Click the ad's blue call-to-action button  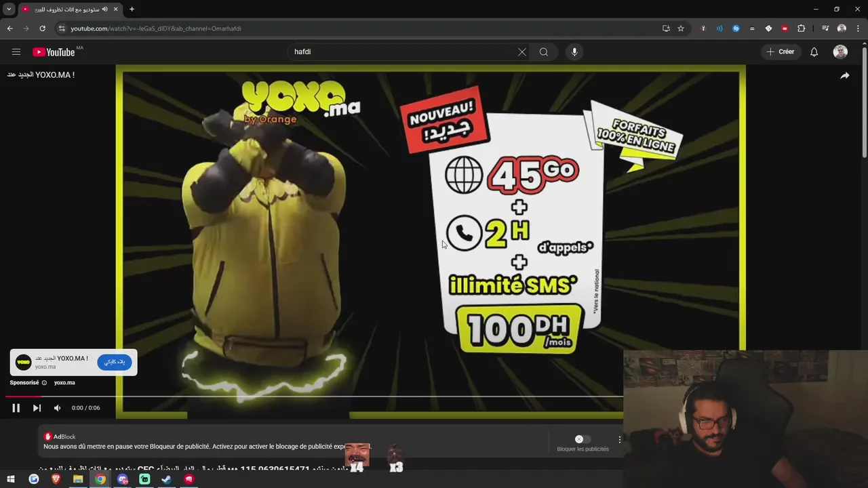pyautogui.click(x=115, y=362)
